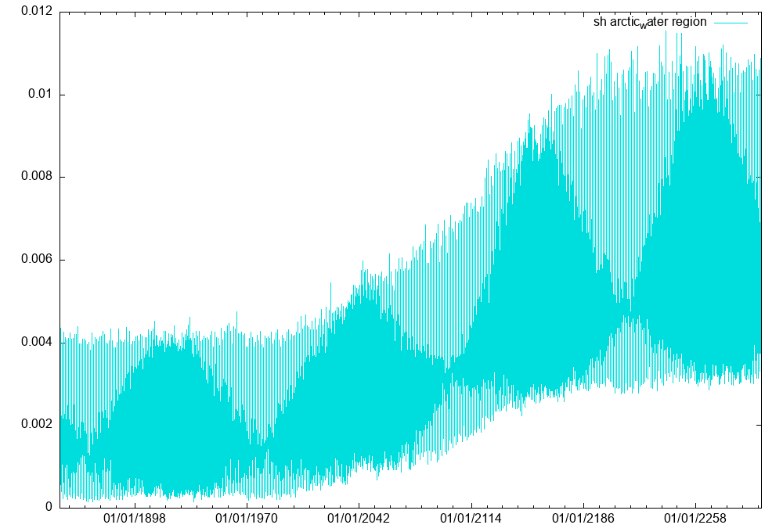Click the 0 label at y-axis origin

pos(49,507)
